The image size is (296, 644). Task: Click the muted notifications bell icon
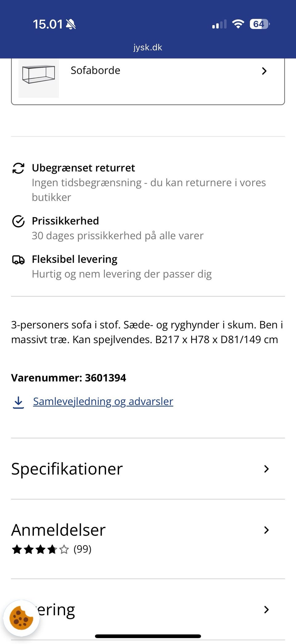tap(70, 24)
